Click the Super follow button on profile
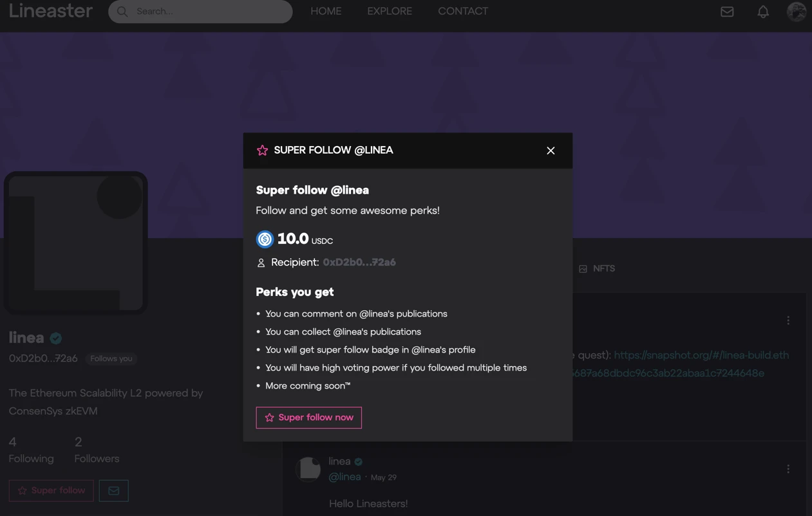The image size is (812, 516). point(52,491)
